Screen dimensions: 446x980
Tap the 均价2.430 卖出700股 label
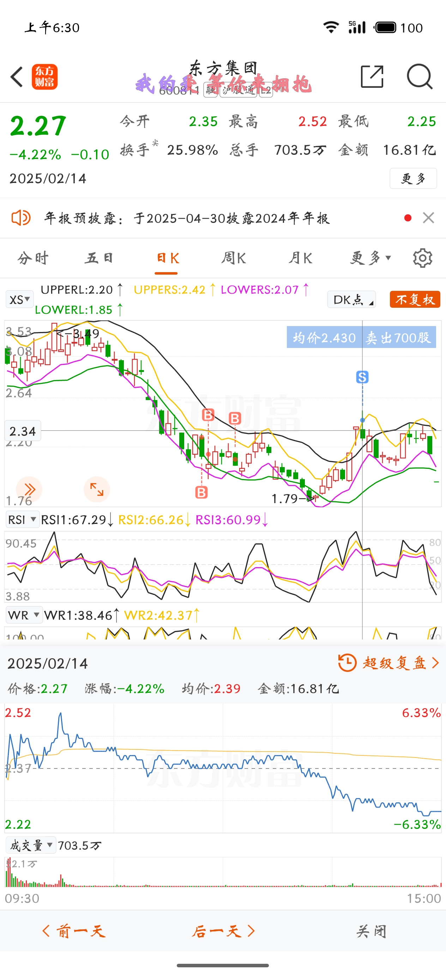click(x=361, y=337)
